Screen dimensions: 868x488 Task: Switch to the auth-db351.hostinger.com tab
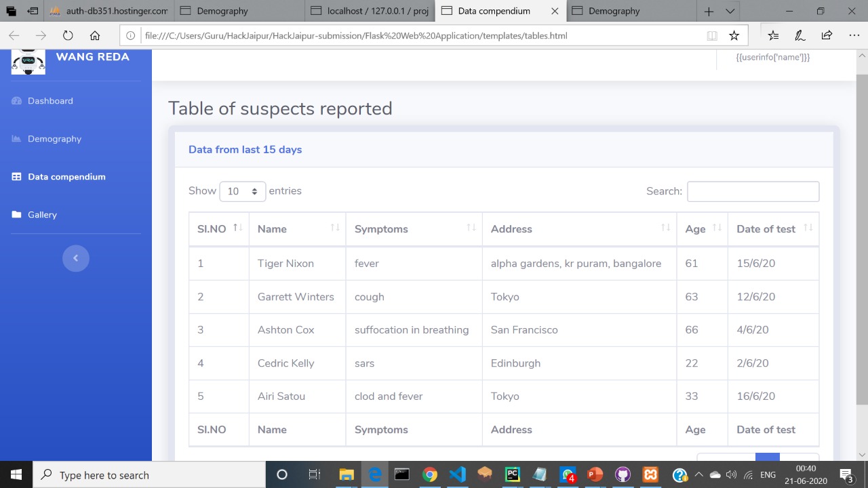tap(108, 11)
